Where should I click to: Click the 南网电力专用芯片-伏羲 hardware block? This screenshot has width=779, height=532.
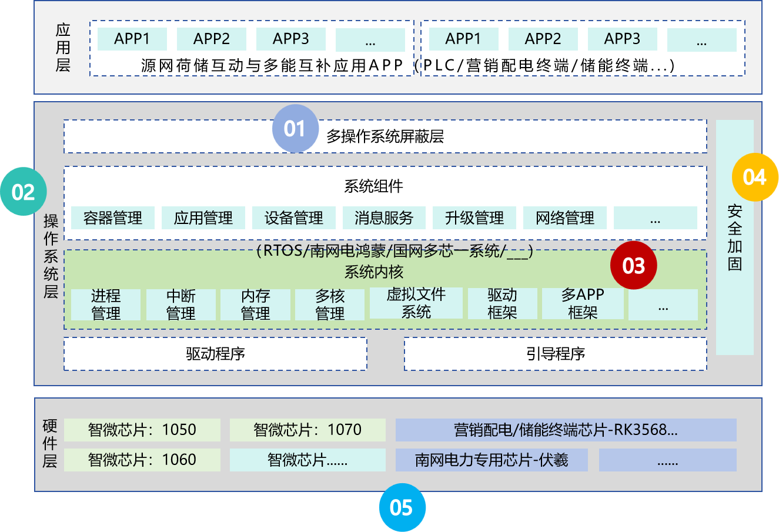pos(493,460)
